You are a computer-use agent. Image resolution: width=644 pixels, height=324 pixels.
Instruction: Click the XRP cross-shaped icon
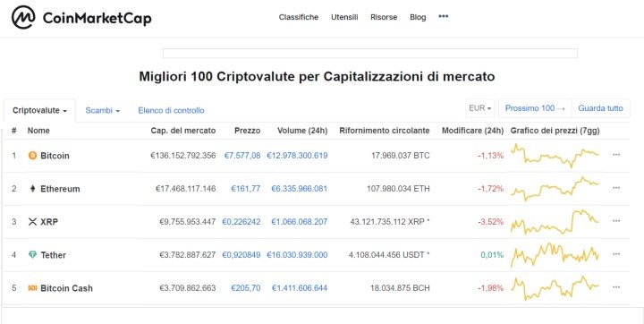tap(32, 222)
